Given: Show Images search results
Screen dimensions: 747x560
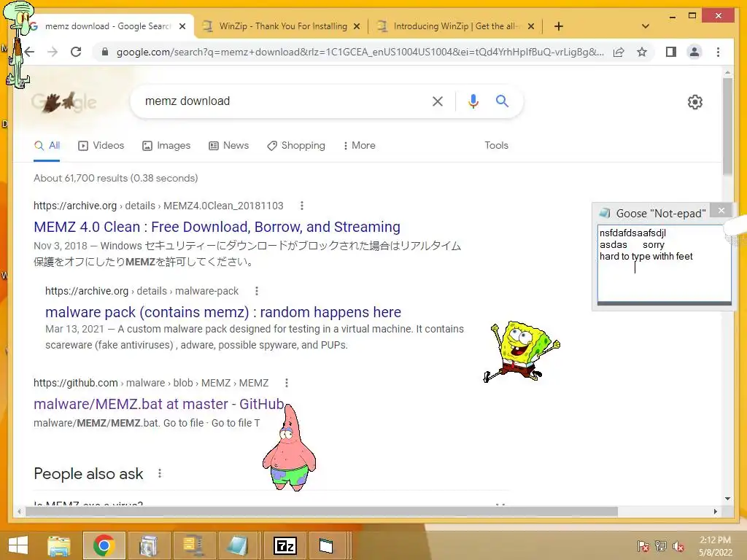Looking at the screenshot, I should (166, 145).
